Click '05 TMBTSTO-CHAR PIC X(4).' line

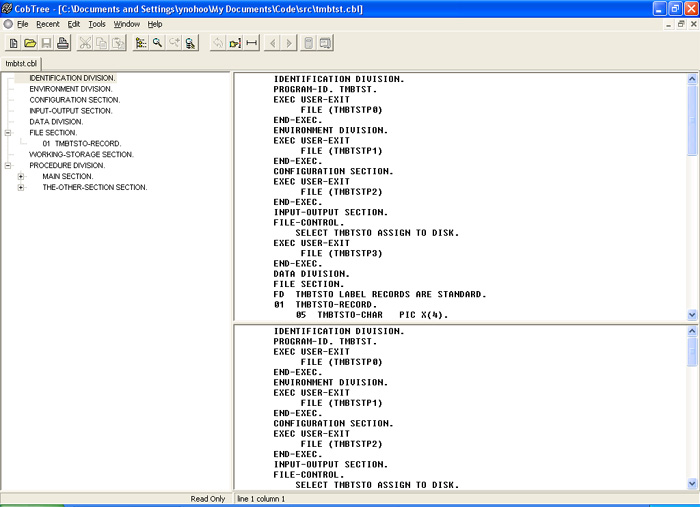tap(372, 315)
